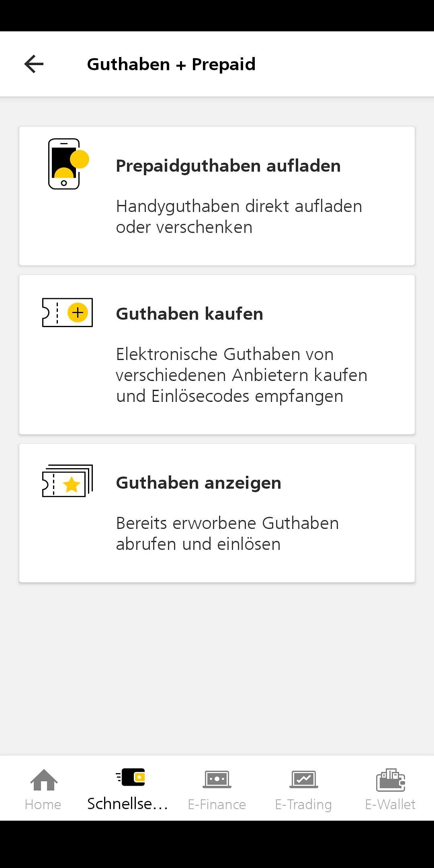Switch to the E-Wallet tab label
434x868 pixels.
click(x=390, y=805)
